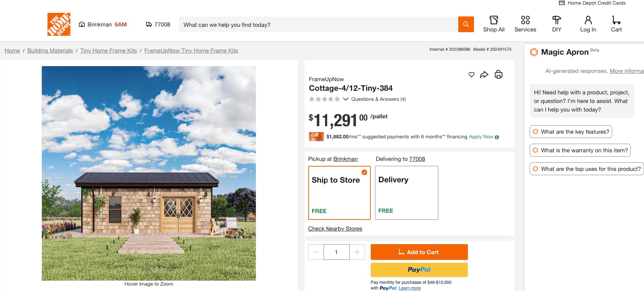Type in the search field

coord(318,25)
